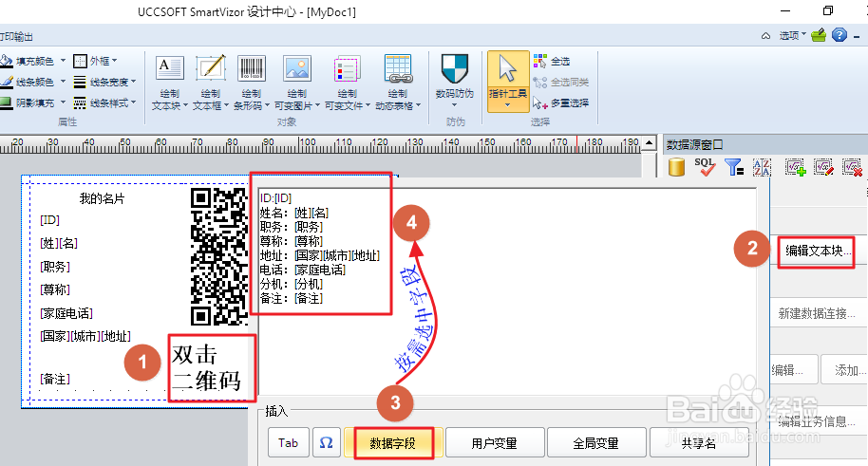
Task: Click the Select All Same Type (全选同类) item
Action: [x=560, y=82]
